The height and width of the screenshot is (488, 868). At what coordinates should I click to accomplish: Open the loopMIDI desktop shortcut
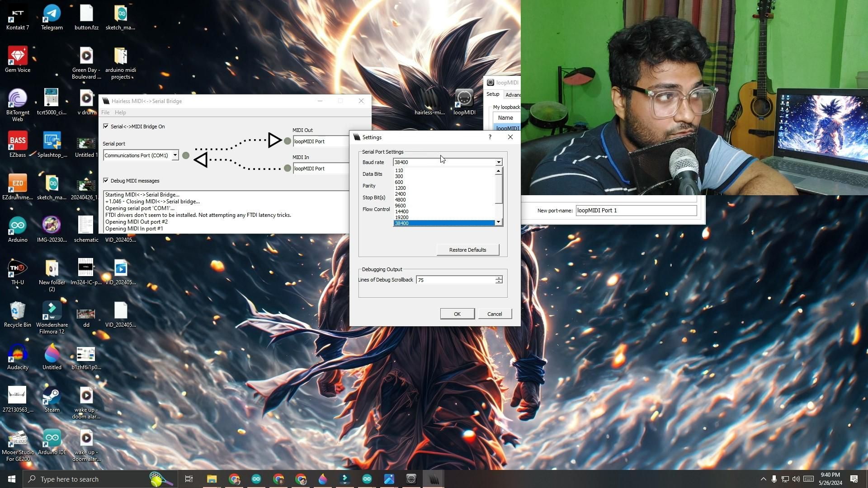[464, 99]
